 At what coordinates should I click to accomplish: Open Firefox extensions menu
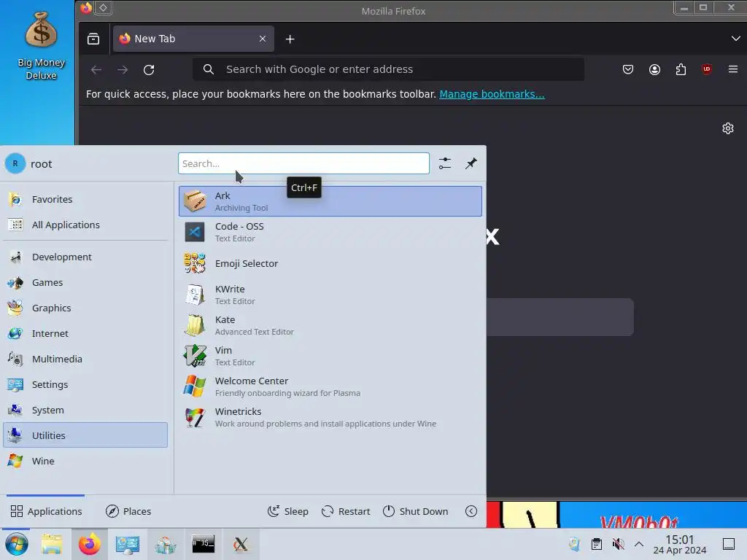681,69
